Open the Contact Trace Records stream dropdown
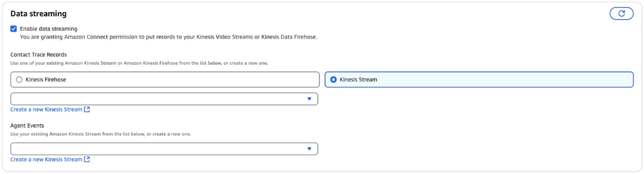This screenshot has width=644, height=174. coord(164,99)
